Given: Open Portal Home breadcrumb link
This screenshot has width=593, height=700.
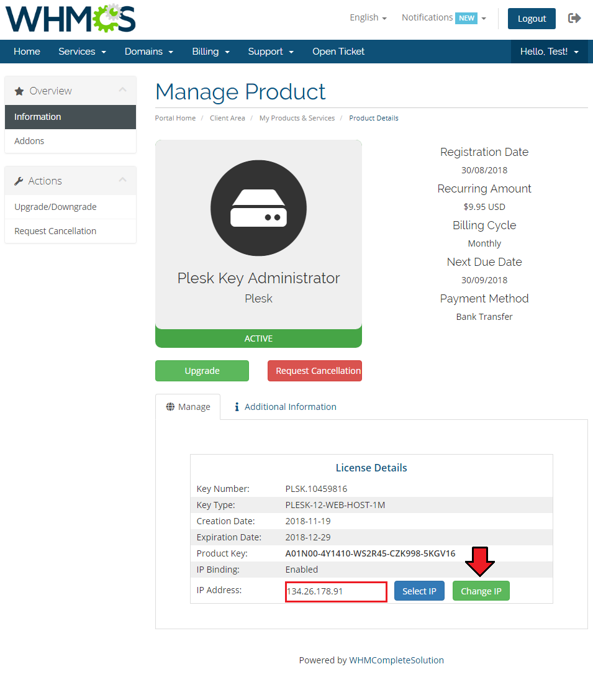Looking at the screenshot, I should tap(175, 118).
